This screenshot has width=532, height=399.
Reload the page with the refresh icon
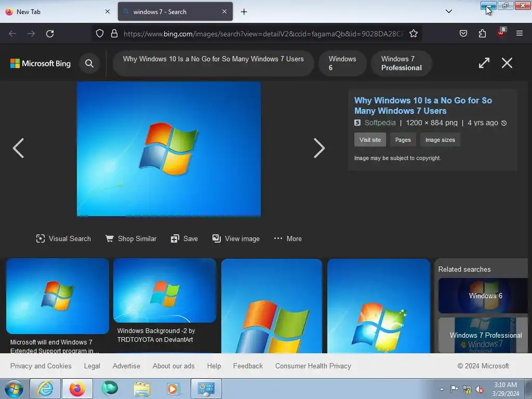pyautogui.click(x=50, y=34)
